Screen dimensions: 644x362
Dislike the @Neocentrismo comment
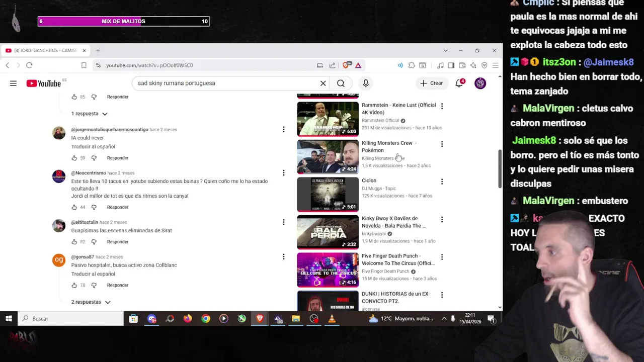(x=94, y=207)
